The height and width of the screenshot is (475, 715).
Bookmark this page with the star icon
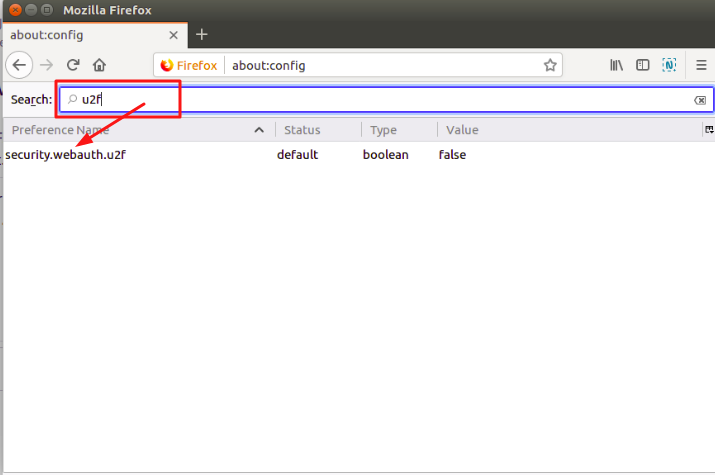coord(550,65)
